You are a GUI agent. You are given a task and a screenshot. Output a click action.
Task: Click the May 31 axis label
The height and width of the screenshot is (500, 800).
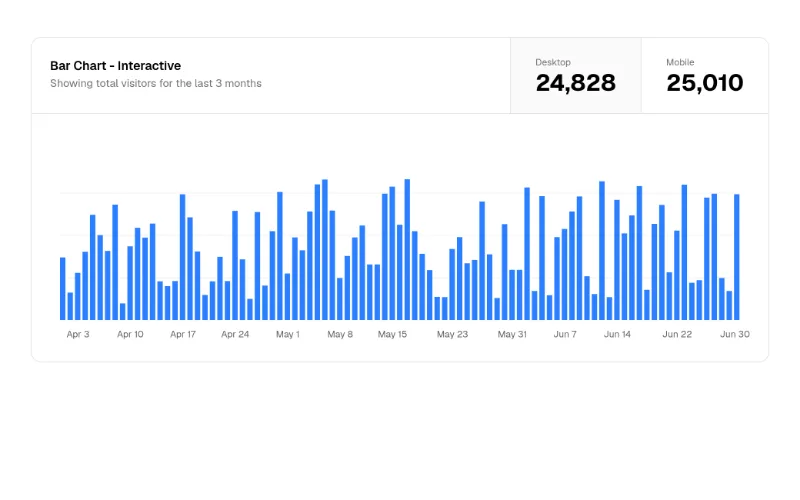(x=512, y=334)
